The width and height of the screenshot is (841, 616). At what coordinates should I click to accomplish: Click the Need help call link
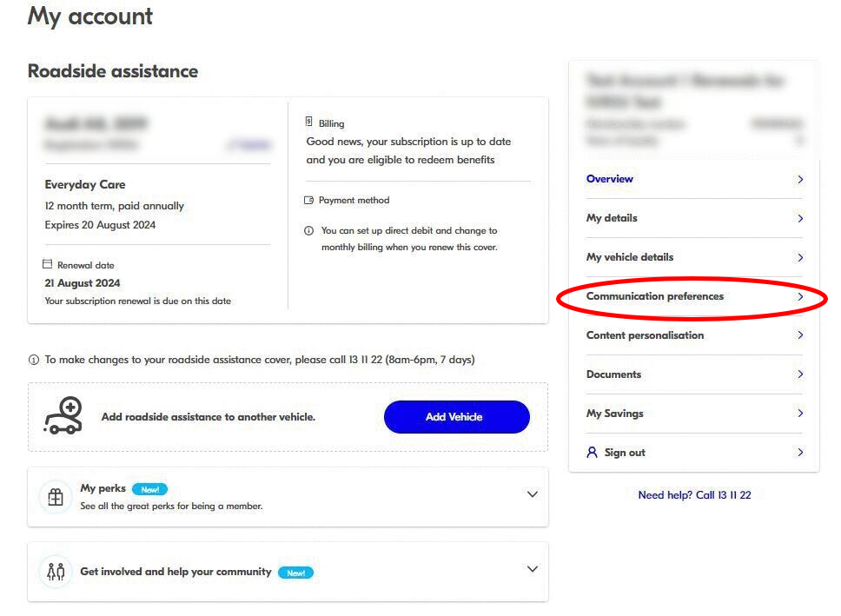point(694,495)
